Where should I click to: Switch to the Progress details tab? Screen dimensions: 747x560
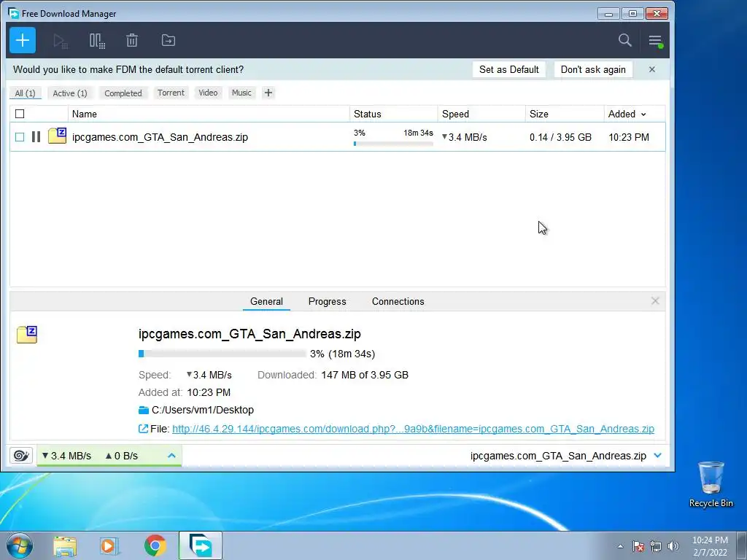(328, 301)
